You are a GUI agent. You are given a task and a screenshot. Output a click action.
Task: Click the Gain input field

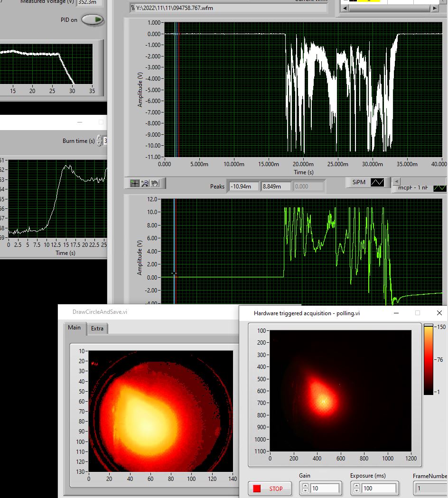325,488
